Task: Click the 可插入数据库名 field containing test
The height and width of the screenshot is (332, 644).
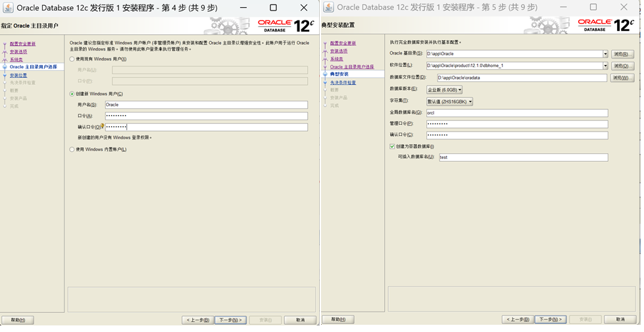Action: (523, 157)
